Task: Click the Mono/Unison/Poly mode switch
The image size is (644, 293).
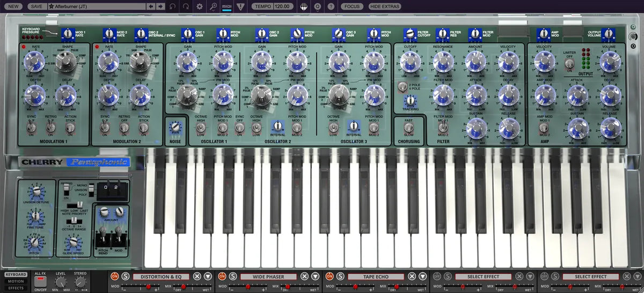Action: 91,189
